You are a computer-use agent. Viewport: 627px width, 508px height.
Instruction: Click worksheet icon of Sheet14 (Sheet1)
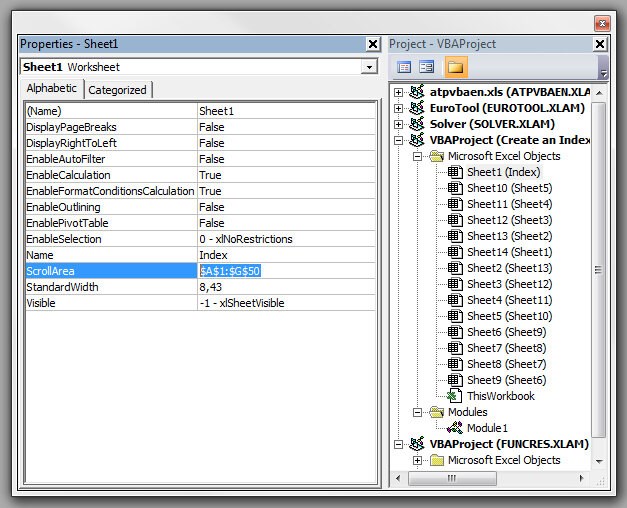click(455, 252)
